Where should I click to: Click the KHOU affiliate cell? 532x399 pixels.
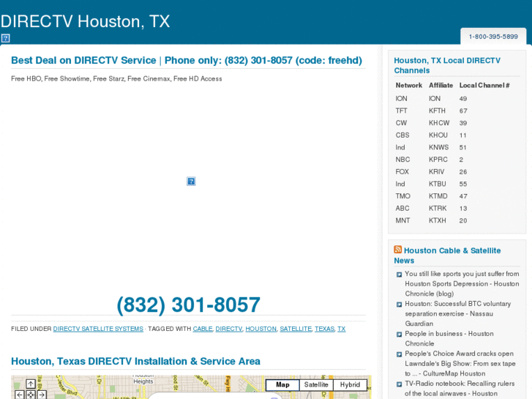[x=438, y=135]
